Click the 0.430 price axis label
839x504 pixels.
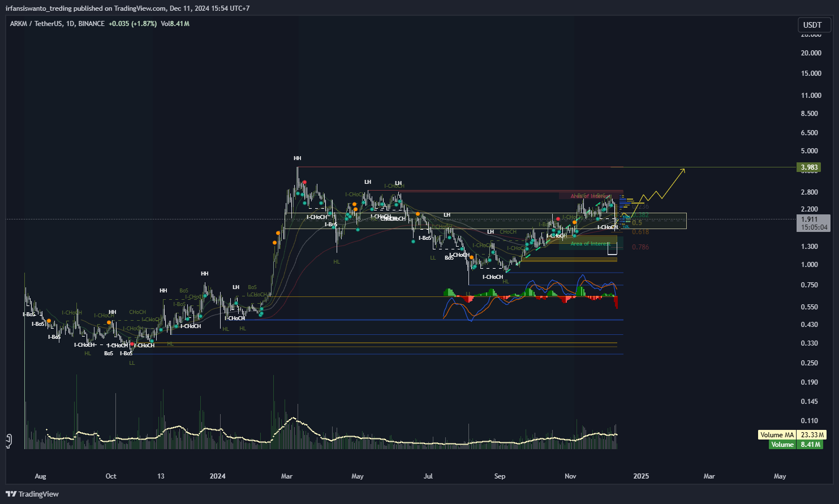[x=810, y=324]
